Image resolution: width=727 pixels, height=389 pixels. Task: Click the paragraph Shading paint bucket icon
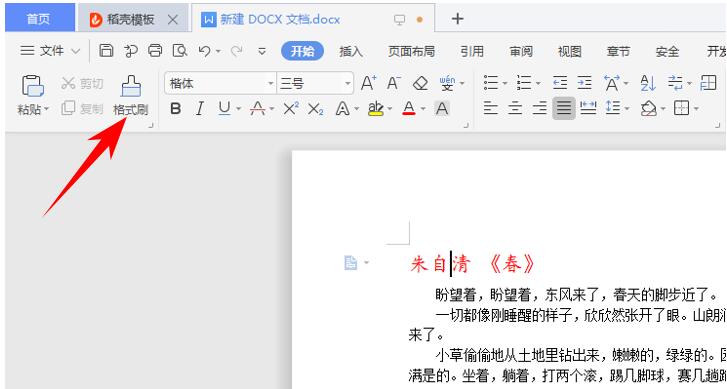pos(649,108)
